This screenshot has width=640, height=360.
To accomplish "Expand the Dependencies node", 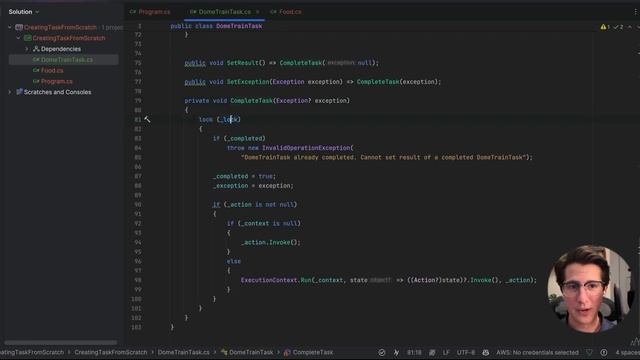I will pos(27,49).
